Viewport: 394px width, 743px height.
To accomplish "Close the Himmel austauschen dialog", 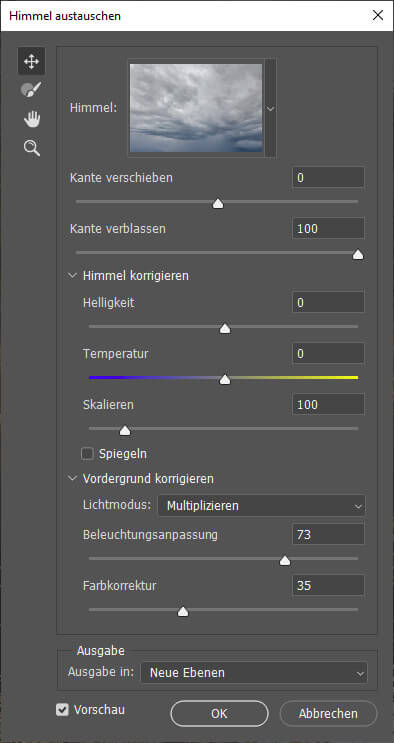I will (378, 16).
